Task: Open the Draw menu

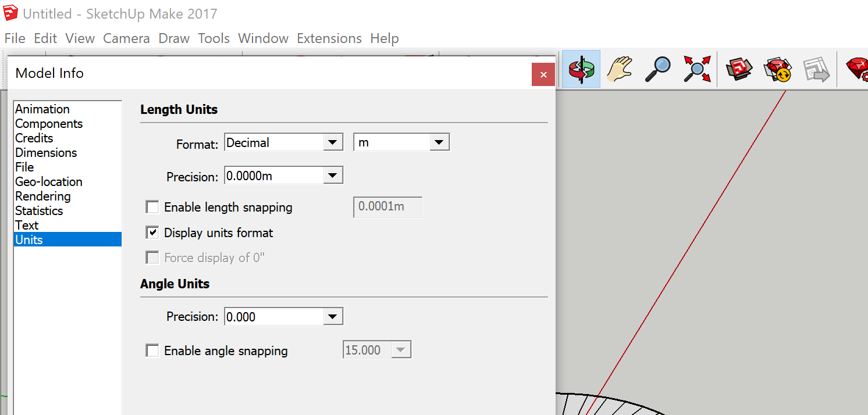Action: (x=174, y=38)
